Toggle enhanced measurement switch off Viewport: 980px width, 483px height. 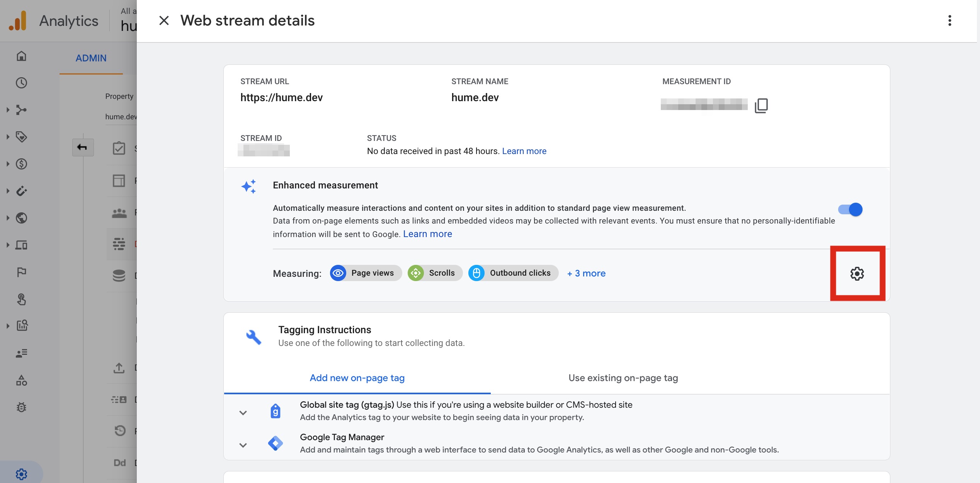point(850,209)
